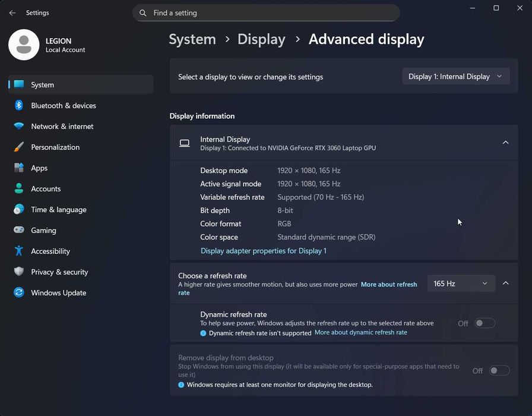Click the Privacy shield icon
The image size is (532, 416).
[x=19, y=272]
